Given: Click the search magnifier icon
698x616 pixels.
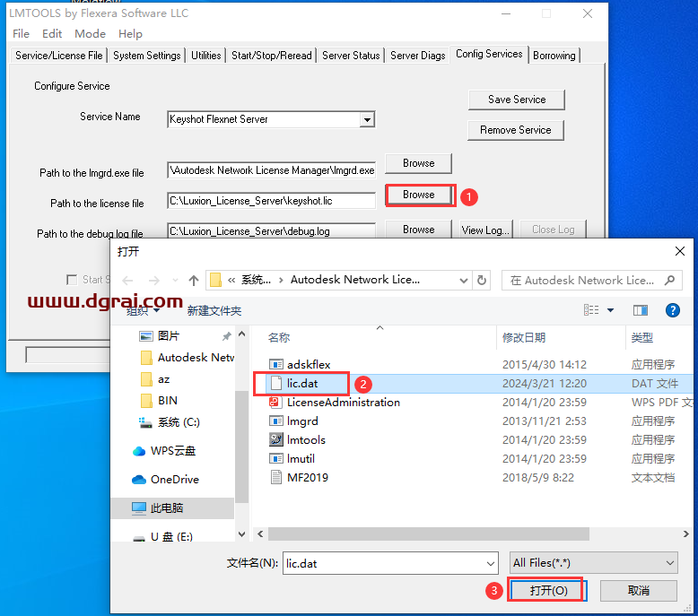Looking at the screenshot, I should tap(669, 280).
